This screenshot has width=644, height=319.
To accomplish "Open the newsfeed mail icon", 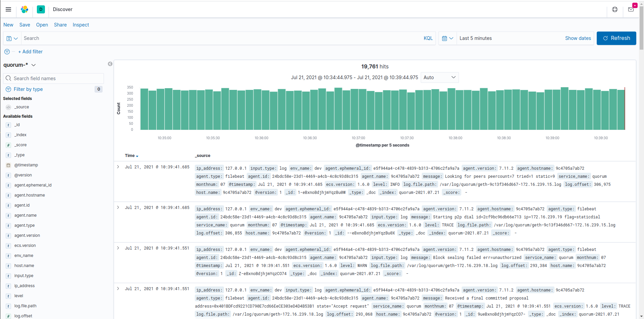I will pos(631,9).
